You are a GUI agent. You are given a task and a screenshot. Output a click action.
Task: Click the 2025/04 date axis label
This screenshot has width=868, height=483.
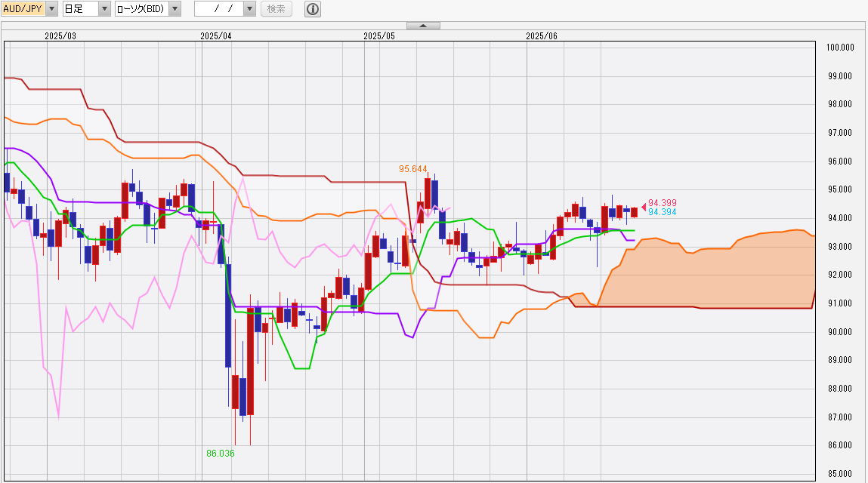tap(216, 36)
